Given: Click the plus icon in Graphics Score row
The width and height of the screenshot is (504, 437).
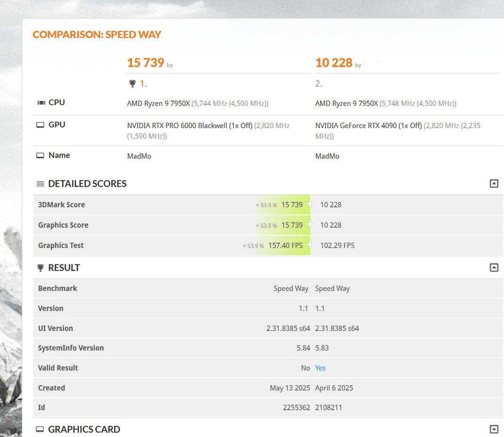Looking at the screenshot, I should (310, 224).
